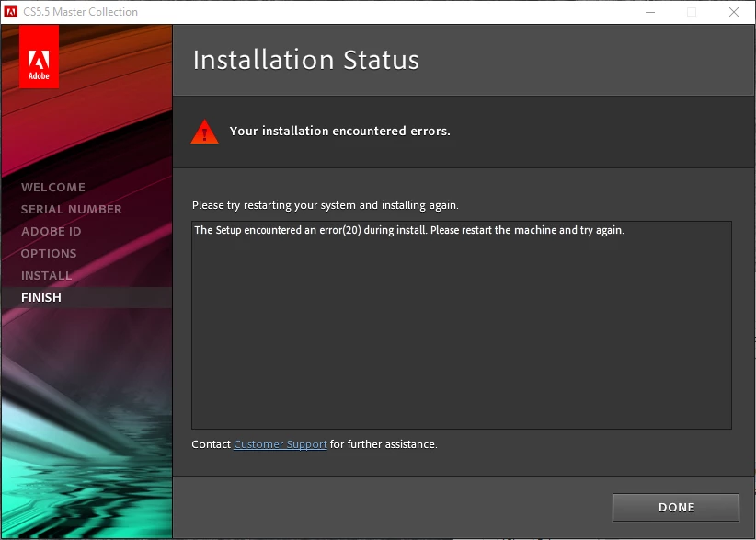The width and height of the screenshot is (756, 540).
Task: Click the error(20) message text
Action: 409,230
